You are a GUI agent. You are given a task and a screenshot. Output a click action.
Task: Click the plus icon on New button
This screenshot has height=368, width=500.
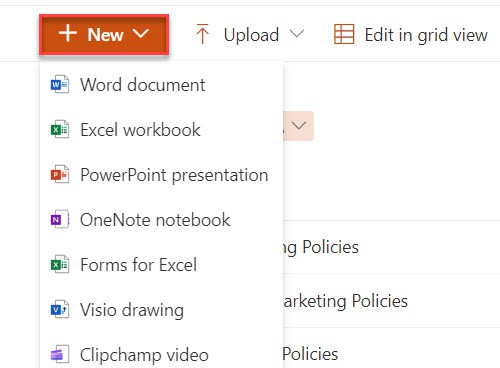coord(68,33)
